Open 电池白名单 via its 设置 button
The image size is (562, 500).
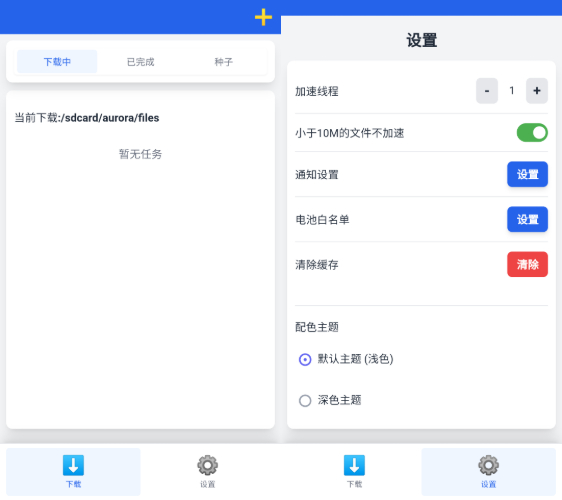pyautogui.click(x=527, y=219)
